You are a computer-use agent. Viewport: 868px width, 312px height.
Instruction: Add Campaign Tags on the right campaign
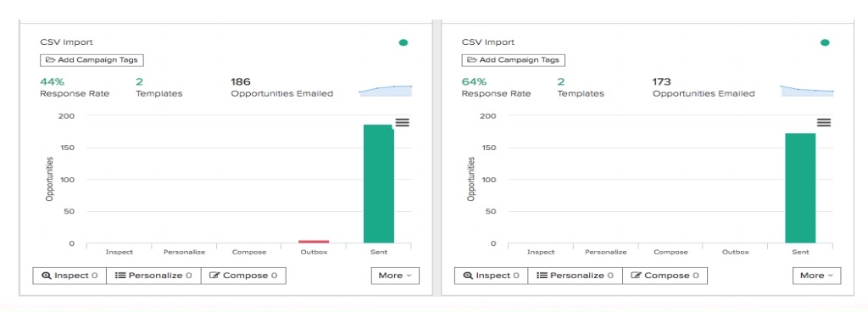coord(513,59)
